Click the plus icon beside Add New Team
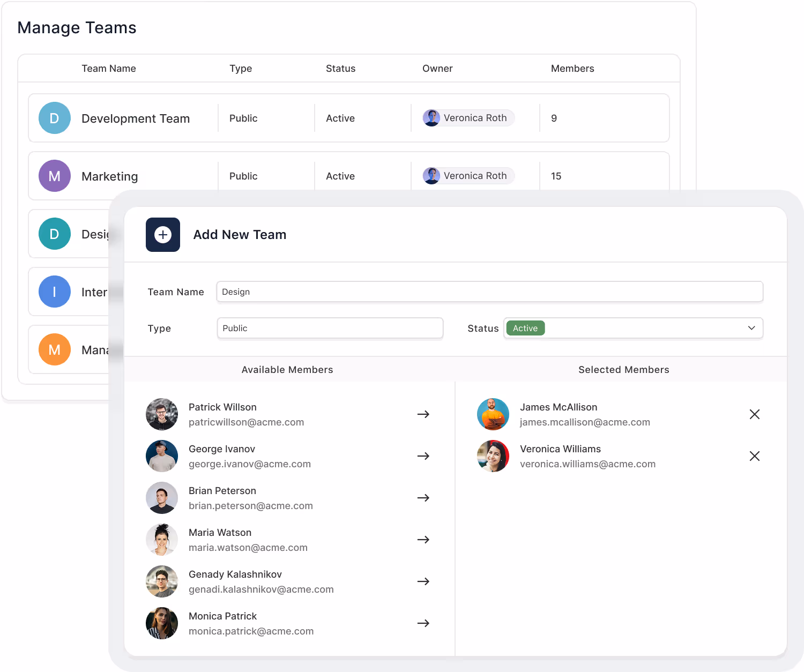The image size is (804, 672). pyautogui.click(x=163, y=235)
